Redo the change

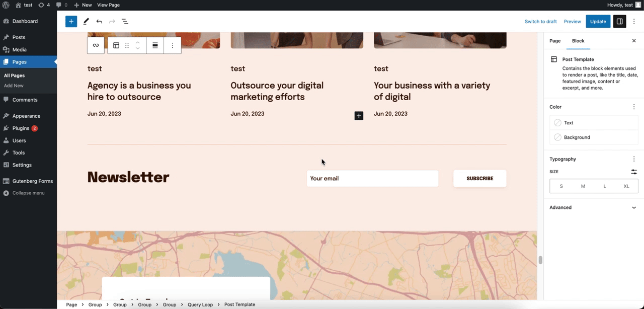pyautogui.click(x=112, y=22)
